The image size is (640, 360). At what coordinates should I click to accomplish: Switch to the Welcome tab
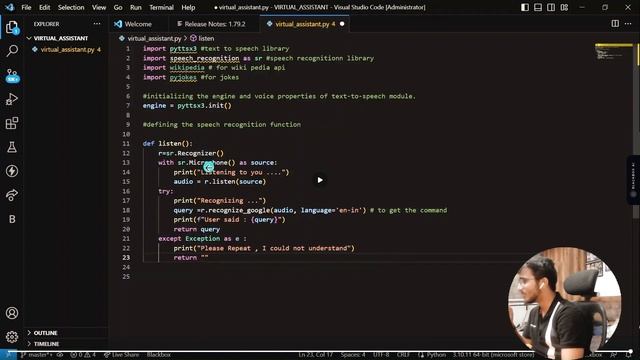pyautogui.click(x=138, y=24)
